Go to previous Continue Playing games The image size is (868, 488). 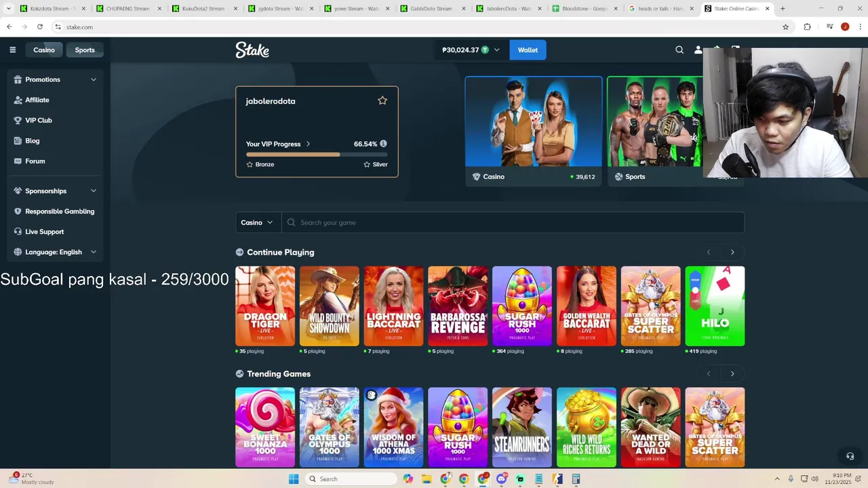(x=709, y=252)
